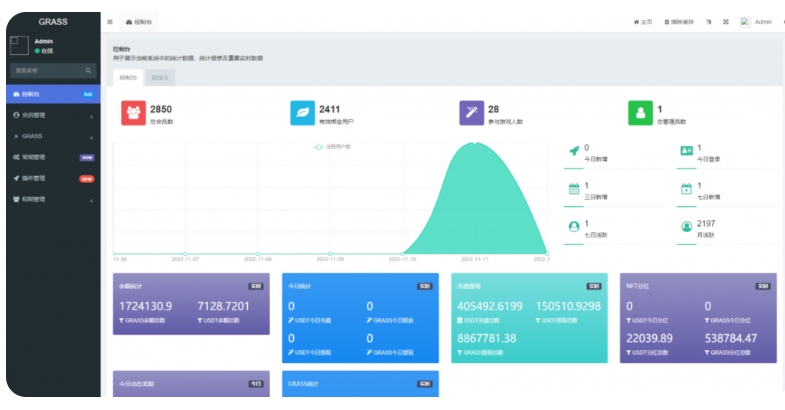Click the hamburger sidebar toggle icon
785x410 pixels.
110,21
